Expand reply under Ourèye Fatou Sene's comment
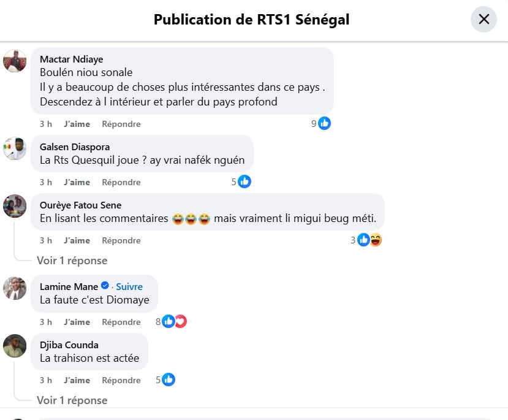Viewport: 508px width, 420px height. tap(72, 261)
